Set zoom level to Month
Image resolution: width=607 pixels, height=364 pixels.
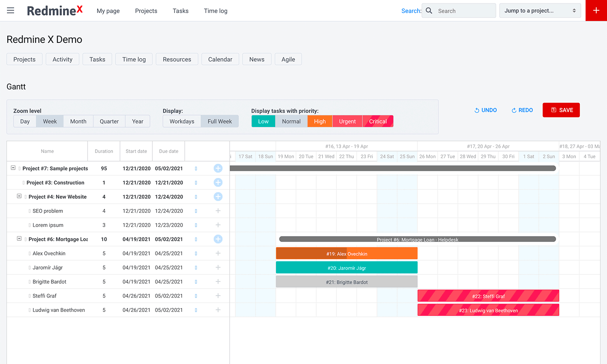pyautogui.click(x=78, y=121)
